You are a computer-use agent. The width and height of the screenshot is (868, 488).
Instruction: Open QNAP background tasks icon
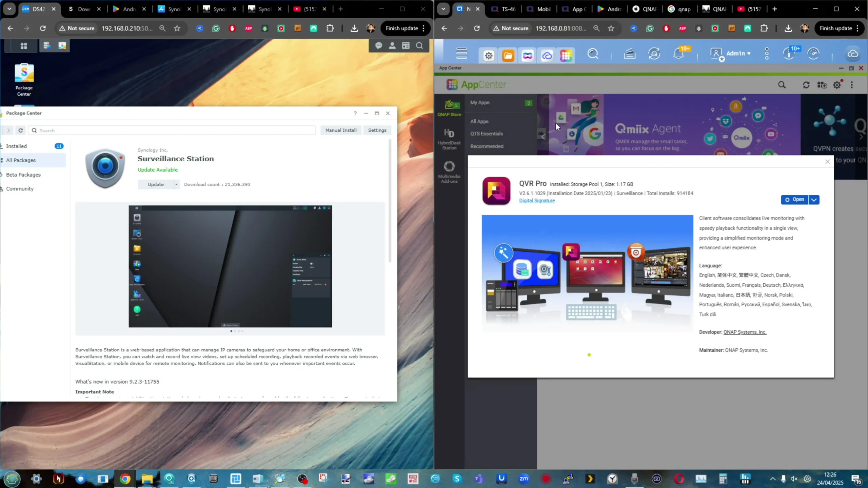pyautogui.click(x=630, y=54)
